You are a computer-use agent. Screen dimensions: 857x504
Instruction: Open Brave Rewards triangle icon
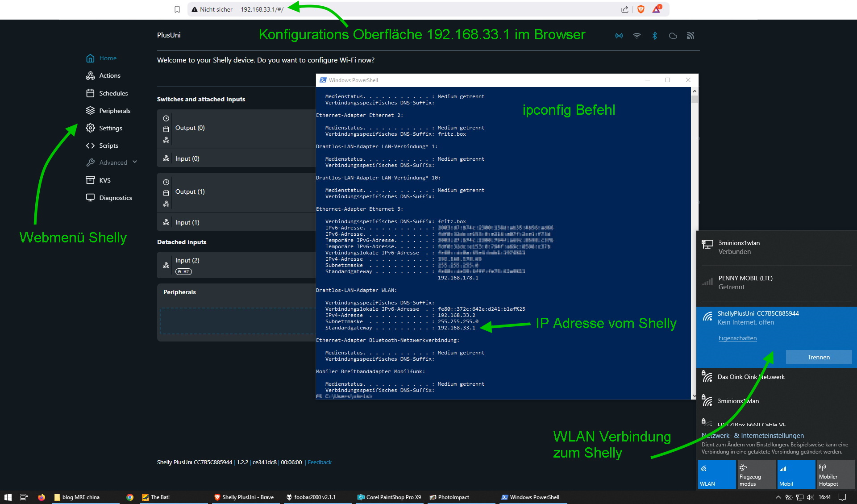[x=657, y=9]
